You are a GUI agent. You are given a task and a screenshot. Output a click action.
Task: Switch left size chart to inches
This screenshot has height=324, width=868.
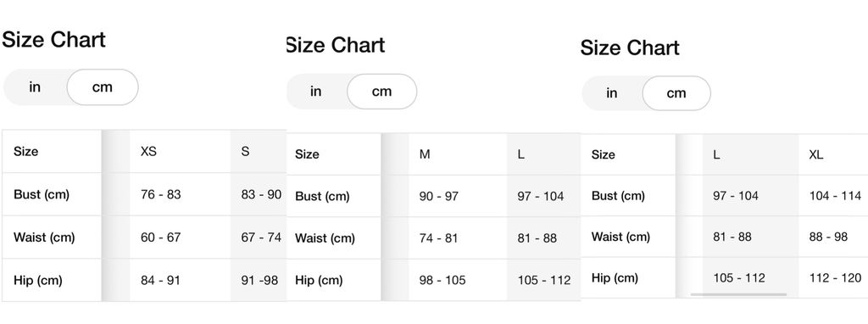35,87
